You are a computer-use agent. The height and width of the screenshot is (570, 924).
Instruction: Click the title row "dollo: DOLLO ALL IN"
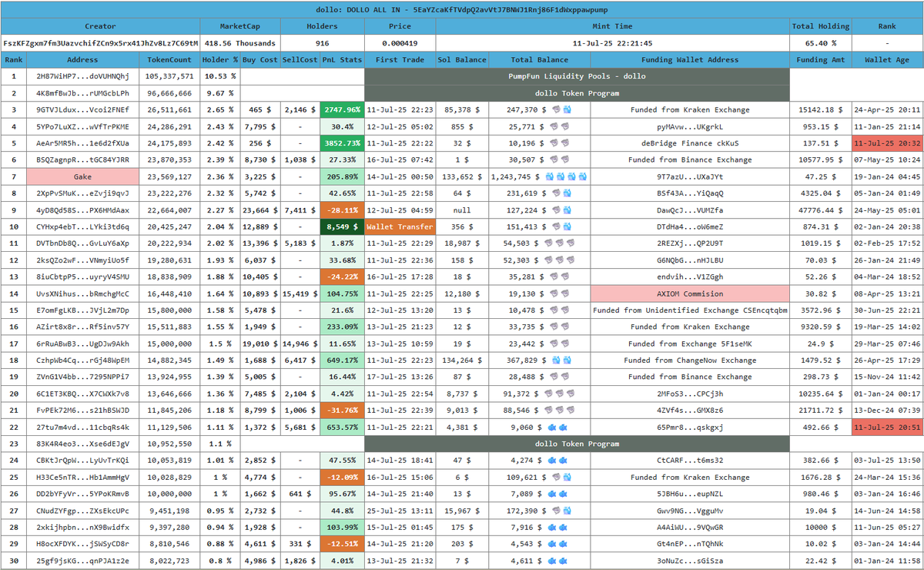[462, 9]
